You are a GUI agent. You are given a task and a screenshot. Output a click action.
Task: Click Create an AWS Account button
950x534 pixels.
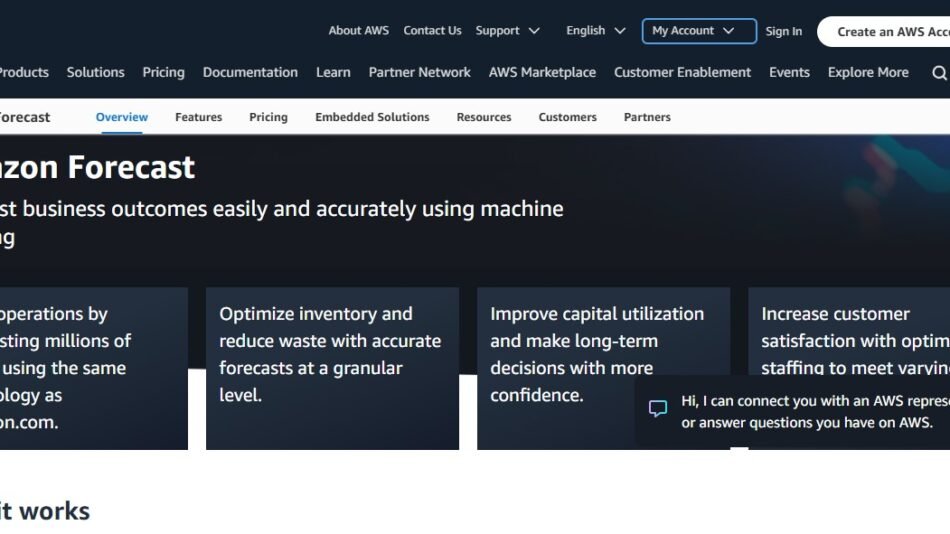point(884,32)
